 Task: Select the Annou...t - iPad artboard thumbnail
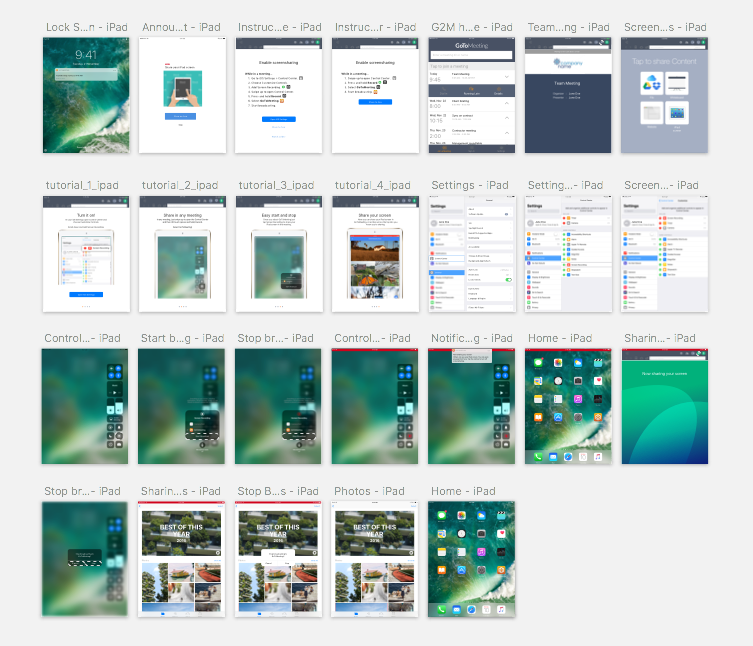coord(182,95)
